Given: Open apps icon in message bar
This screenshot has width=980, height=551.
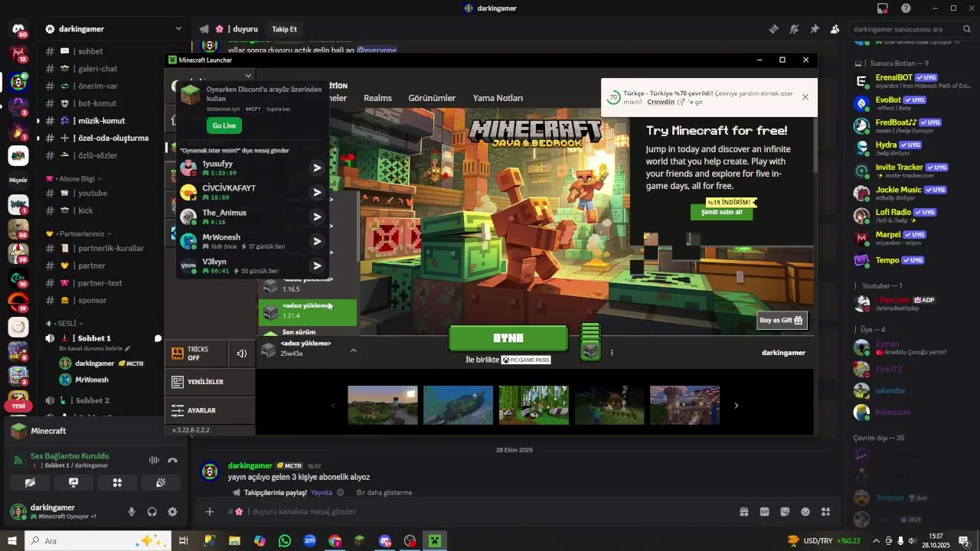Looking at the screenshot, I should 826,512.
